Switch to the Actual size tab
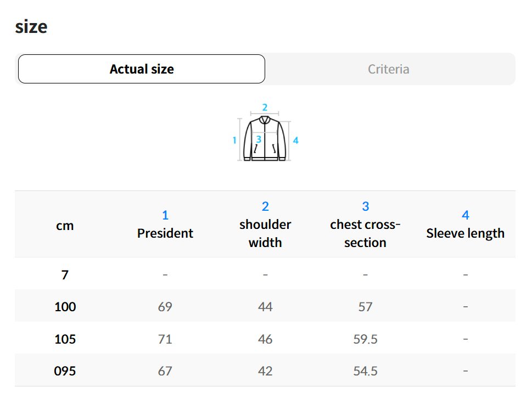Image resolution: width=532 pixels, height=404 pixels. point(142,69)
